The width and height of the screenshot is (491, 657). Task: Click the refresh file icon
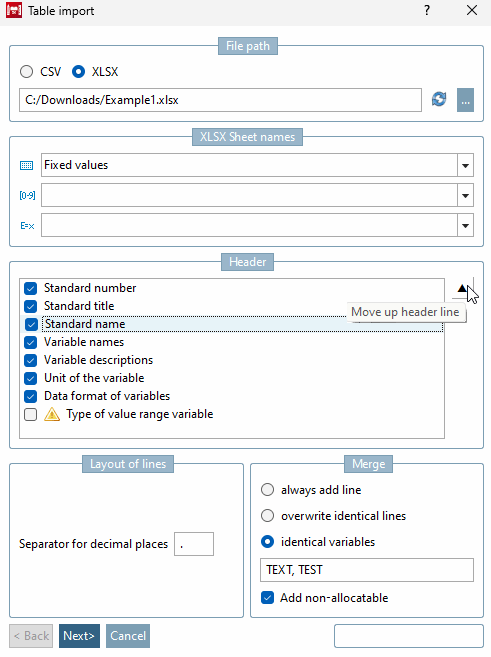[439, 100]
